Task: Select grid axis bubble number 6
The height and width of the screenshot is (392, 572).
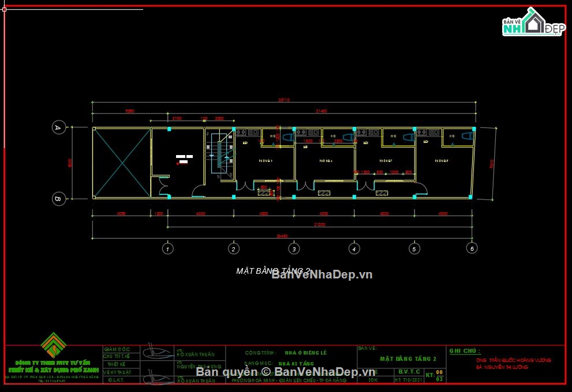Action: click(x=472, y=248)
